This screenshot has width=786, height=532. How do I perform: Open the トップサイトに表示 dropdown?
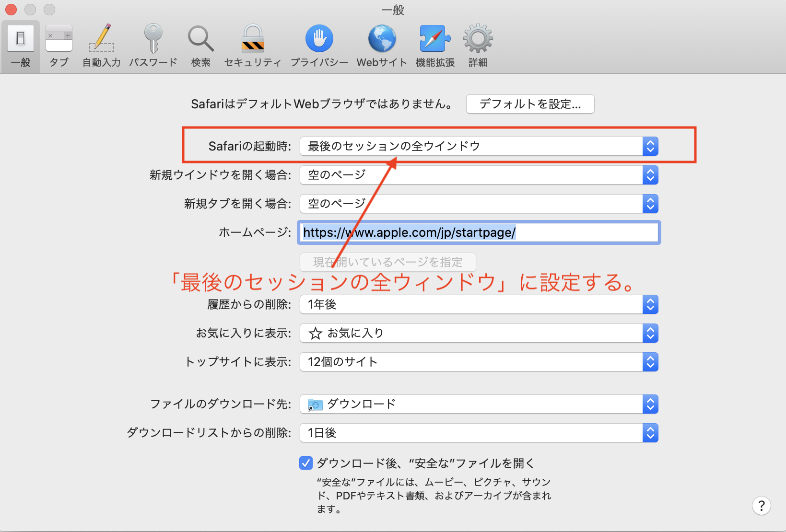coord(479,362)
